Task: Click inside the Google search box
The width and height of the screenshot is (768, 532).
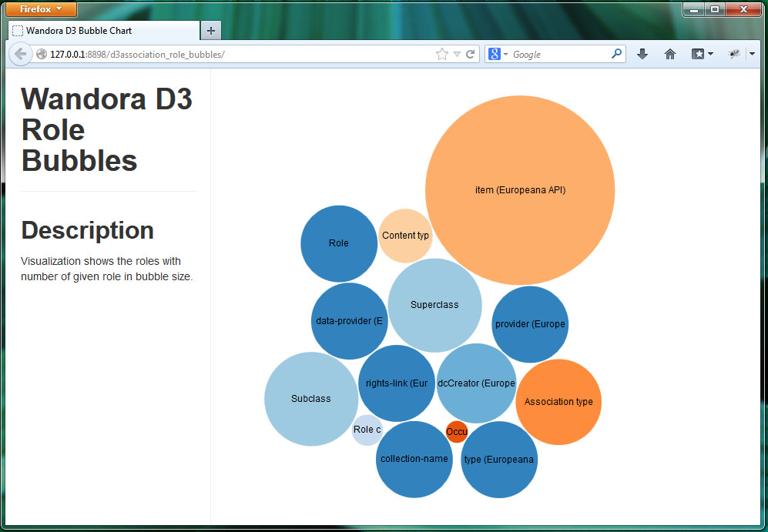Action: pyautogui.click(x=558, y=55)
